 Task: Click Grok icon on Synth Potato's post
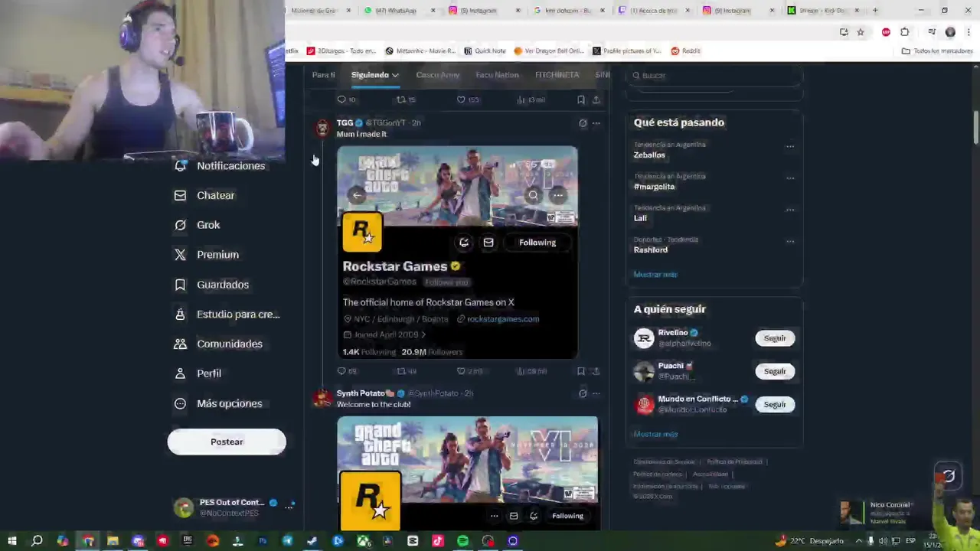coord(583,393)
